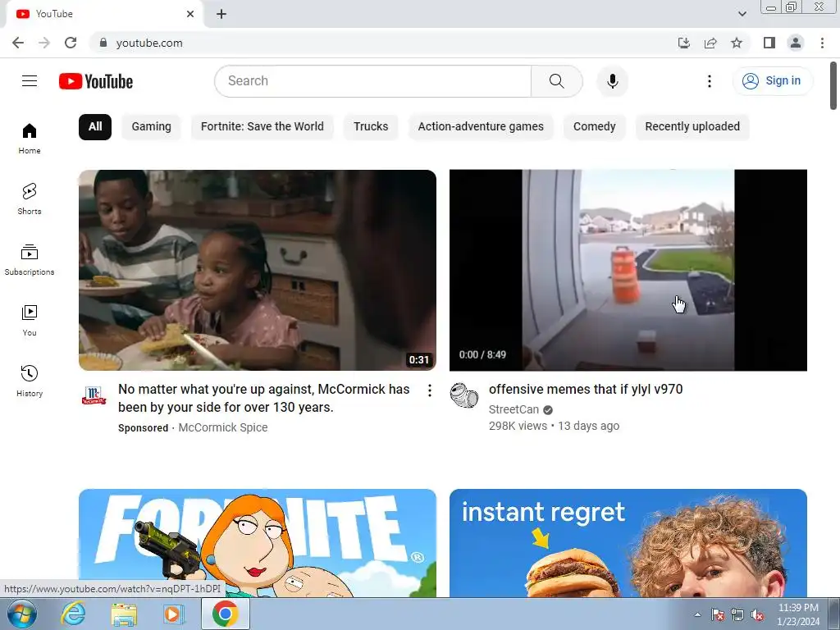Select the Gaming filter chip
Image resolution: width=840 pixels, height=630 pixels.
pyautogui.click(x=152, y=127)
